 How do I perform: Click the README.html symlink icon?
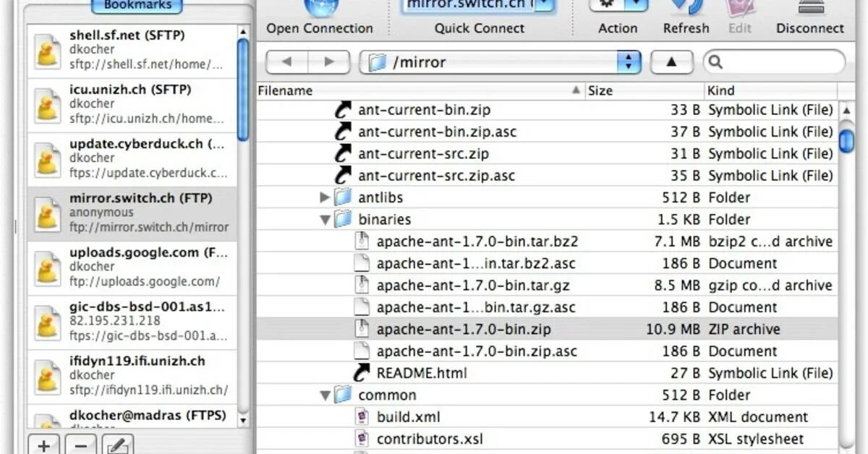point(361,373)
